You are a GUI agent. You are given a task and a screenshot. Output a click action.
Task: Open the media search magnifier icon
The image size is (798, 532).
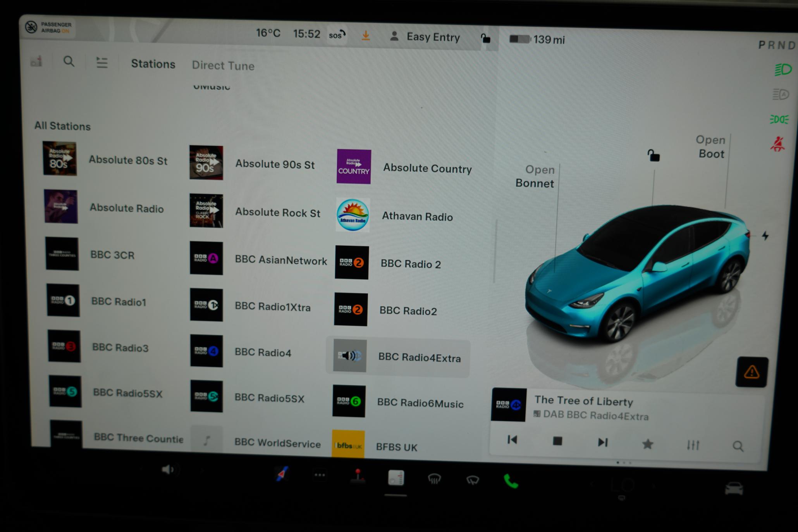(69, 61)
